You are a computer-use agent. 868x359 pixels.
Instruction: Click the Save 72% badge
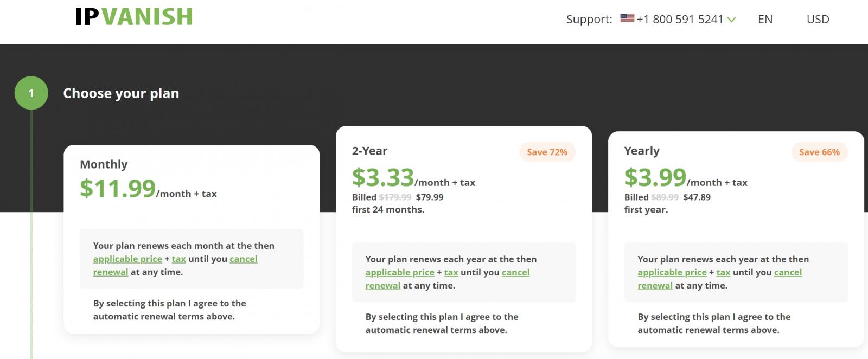pos(547,152)
